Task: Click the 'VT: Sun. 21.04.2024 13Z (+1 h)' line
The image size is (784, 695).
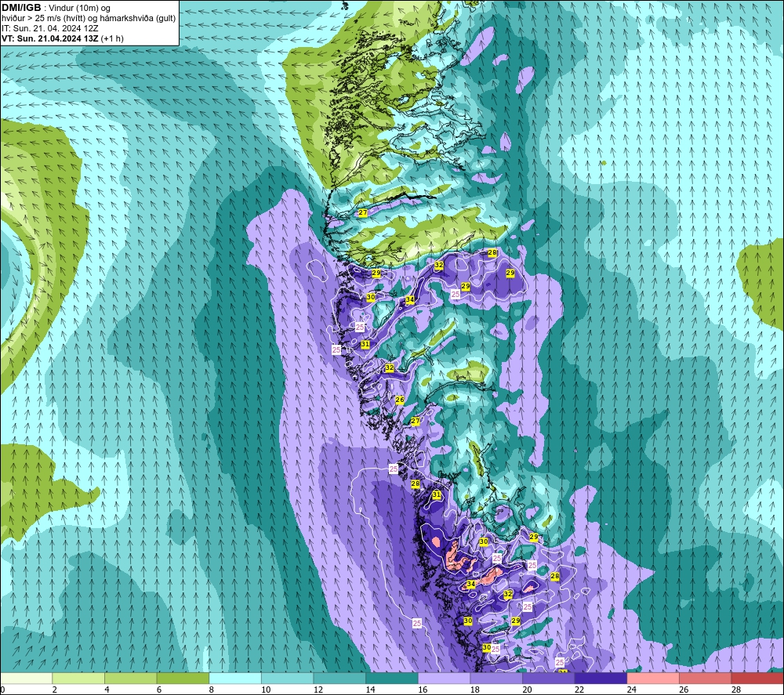Action: [63, 38]
